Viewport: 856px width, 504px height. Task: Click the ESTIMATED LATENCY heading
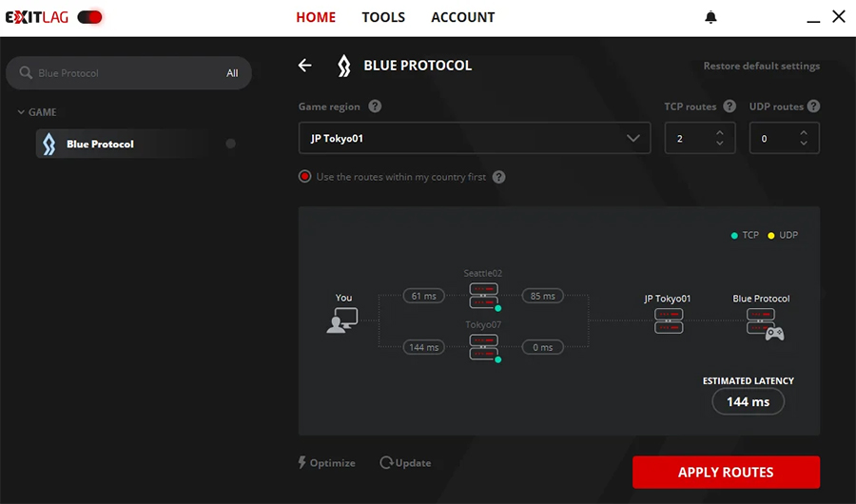click(x=748, y=380)
